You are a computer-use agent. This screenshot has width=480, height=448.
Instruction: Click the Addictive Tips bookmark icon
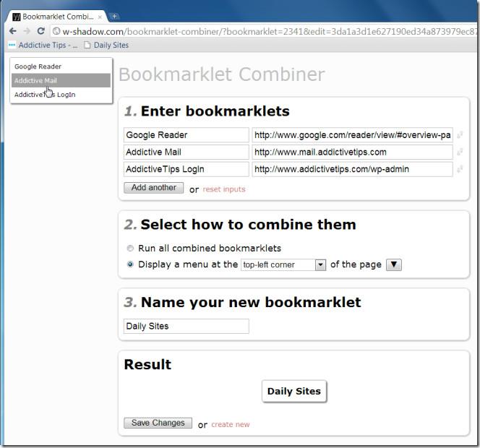[x=12, y=45]
